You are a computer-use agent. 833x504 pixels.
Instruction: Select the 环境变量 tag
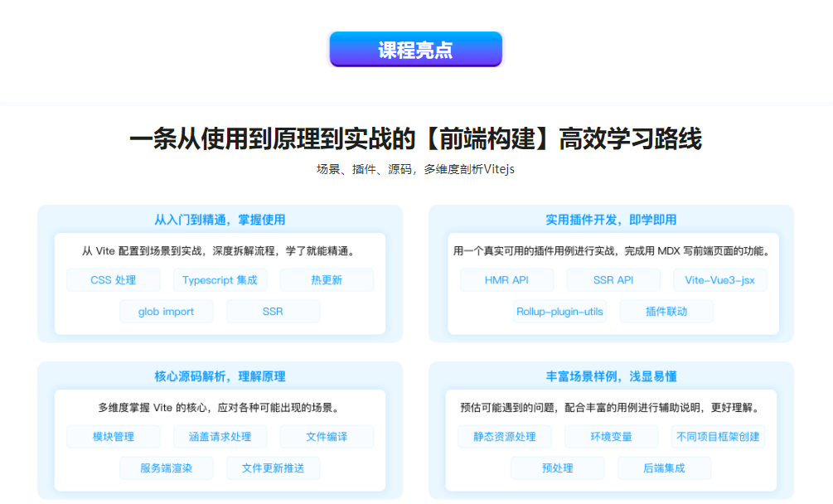612,437
